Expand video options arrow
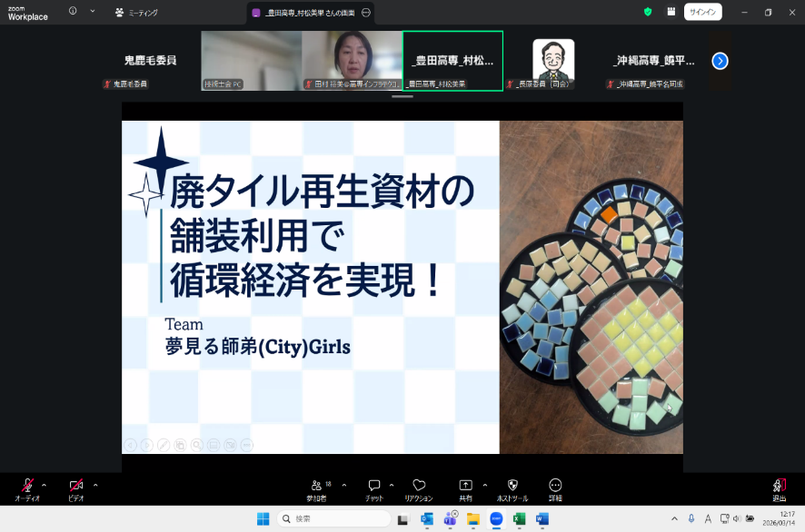 pos(95,484)
